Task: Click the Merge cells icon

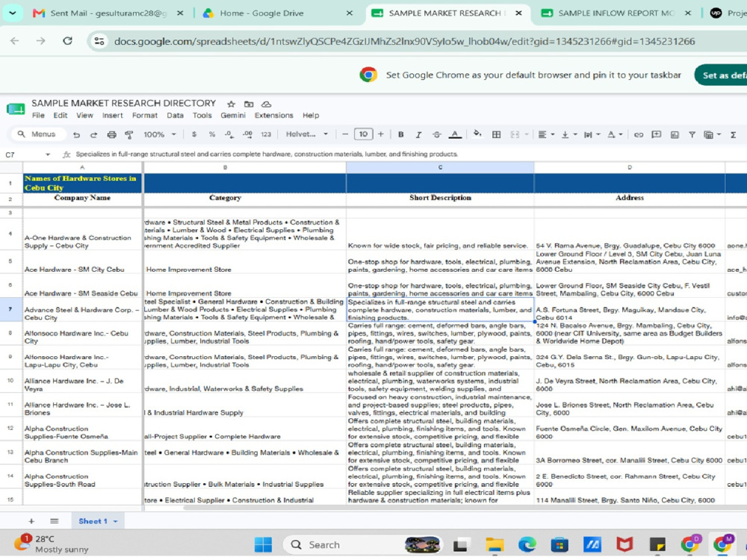Action: click(515, 134)
